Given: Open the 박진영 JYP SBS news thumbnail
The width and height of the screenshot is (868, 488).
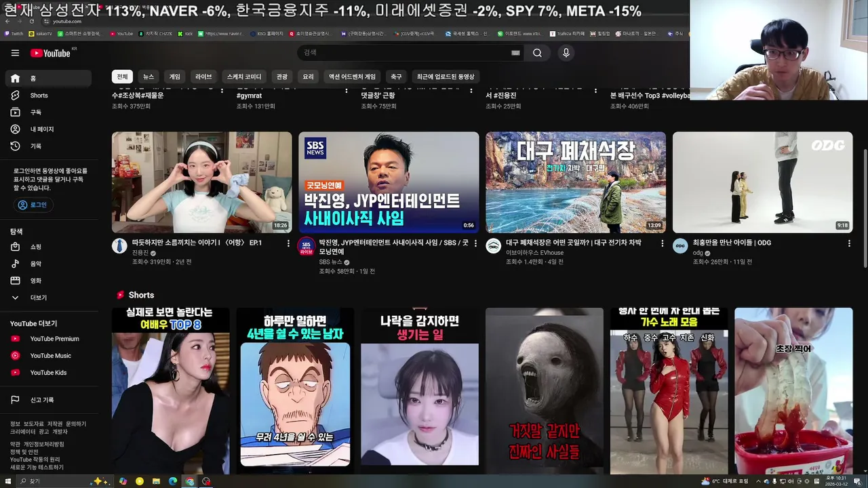Looking at the screenshot, I should coord(389,182).
